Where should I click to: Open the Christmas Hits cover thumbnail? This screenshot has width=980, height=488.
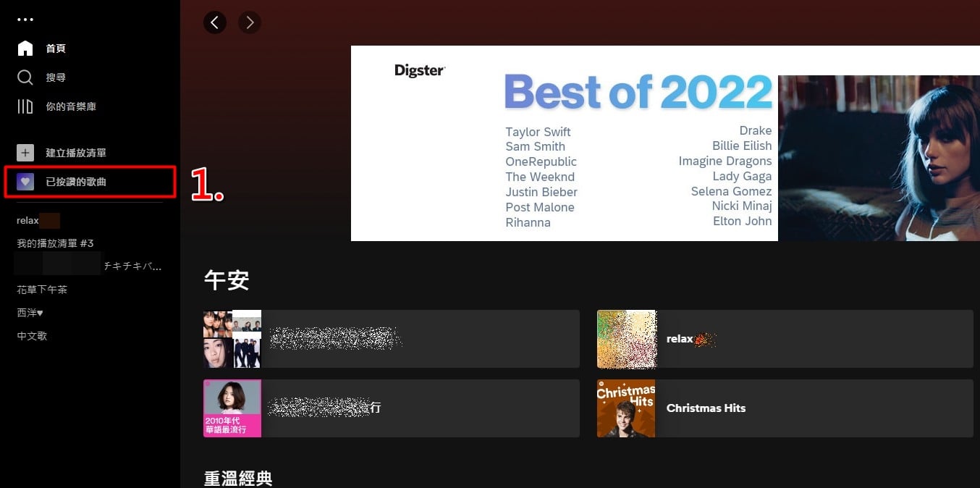click(x=626, y=408)
